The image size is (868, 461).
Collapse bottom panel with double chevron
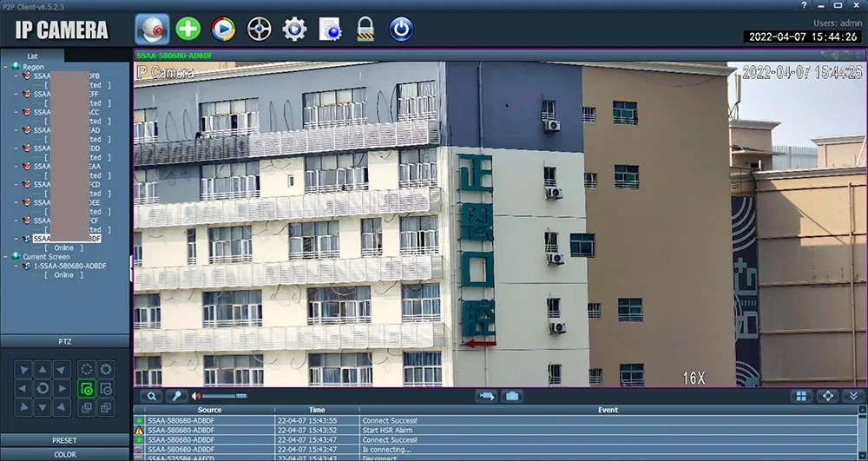(853, 396)
